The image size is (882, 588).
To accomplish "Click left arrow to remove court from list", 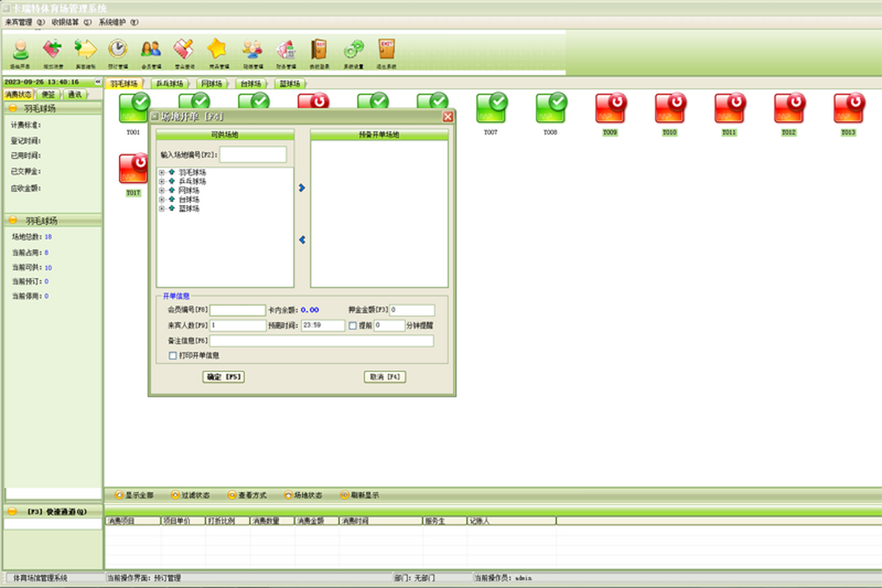I will (x=301, y=240).
